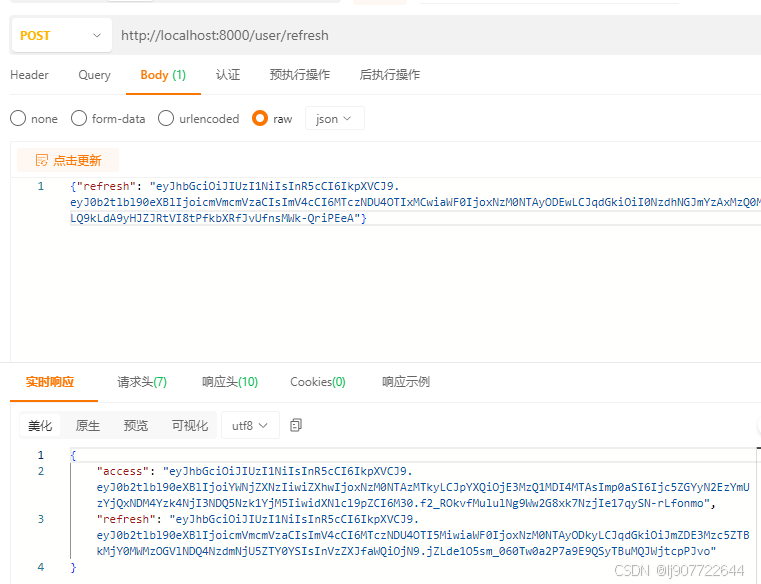Click response line number 3

coord(41,519)
